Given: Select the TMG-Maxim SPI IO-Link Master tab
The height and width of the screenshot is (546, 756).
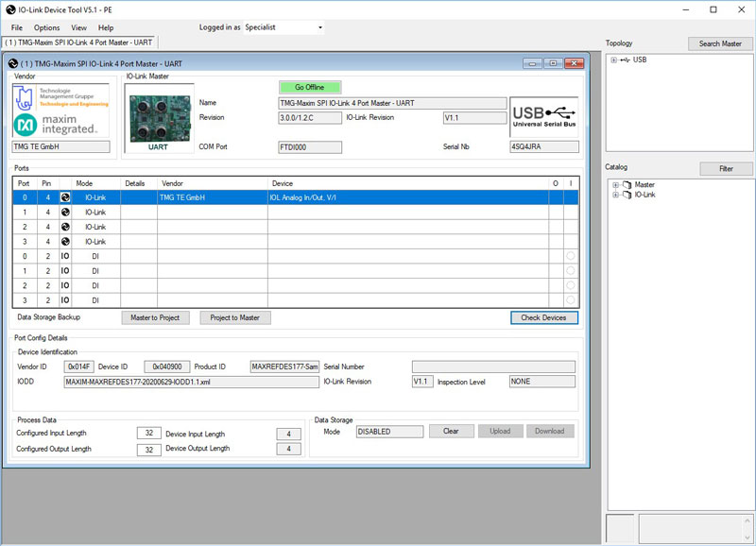Looking at the screenshot, I should [79, 43].
